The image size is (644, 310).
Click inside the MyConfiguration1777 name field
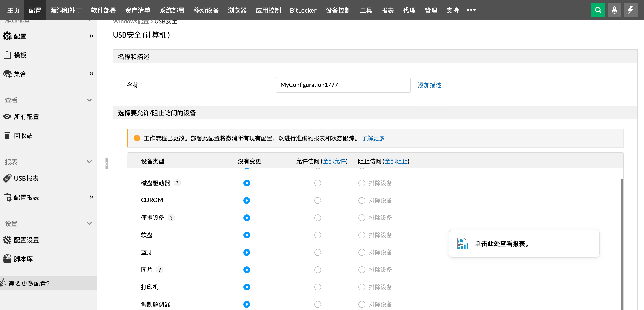(x=342, y=85)
